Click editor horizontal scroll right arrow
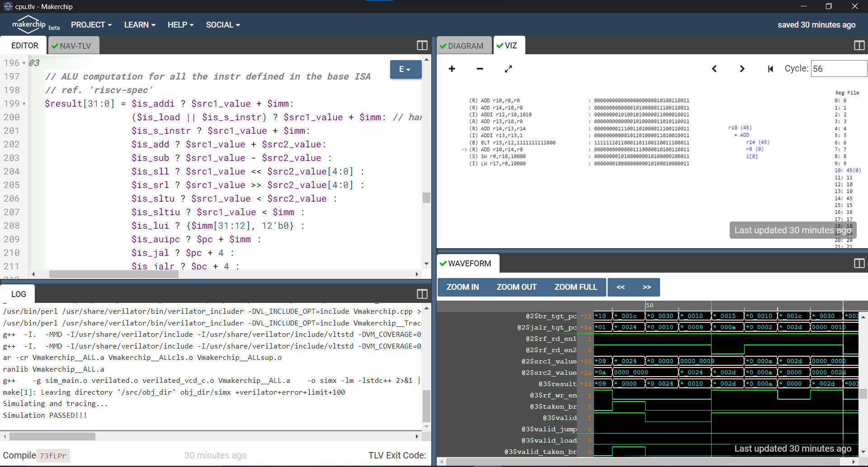Image resolution: width=868 pixels, height=467 pixels. [x=417, y=274]
